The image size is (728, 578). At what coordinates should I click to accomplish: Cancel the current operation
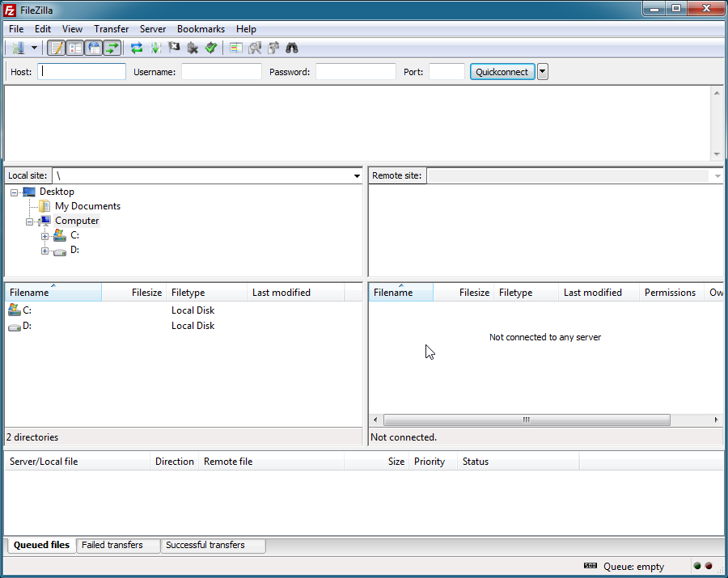coord(174,48)
